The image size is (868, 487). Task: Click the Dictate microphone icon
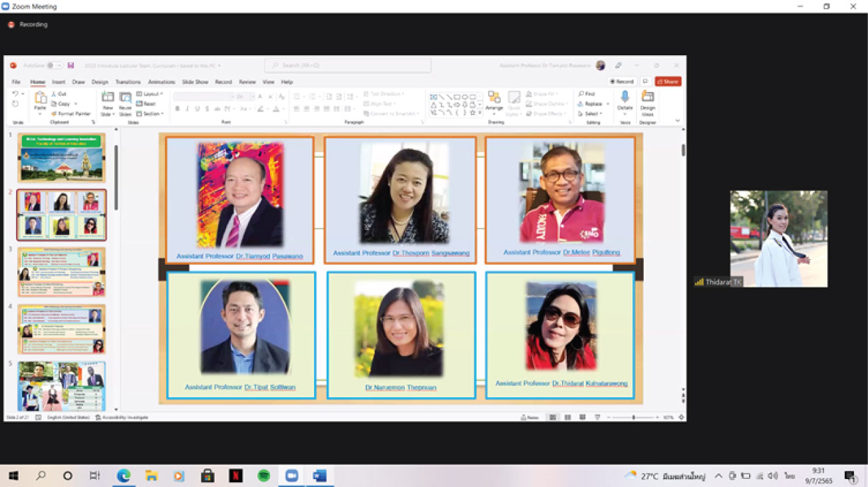[x=625, y=98]
